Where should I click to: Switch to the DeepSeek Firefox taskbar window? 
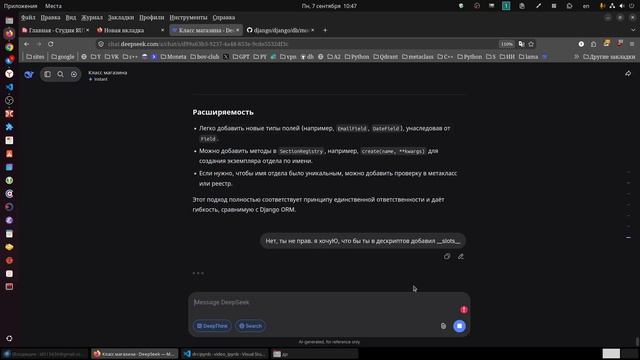click(x=135, y=354)
